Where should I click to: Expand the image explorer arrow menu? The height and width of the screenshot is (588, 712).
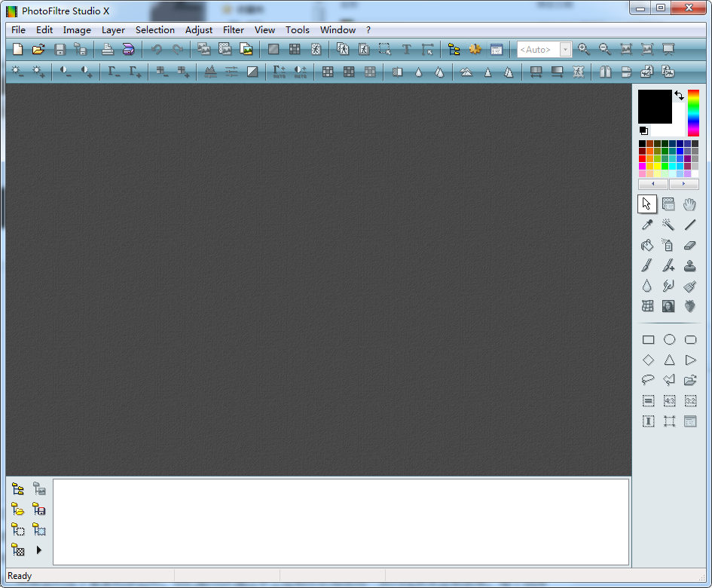click(x=39, y=550)
